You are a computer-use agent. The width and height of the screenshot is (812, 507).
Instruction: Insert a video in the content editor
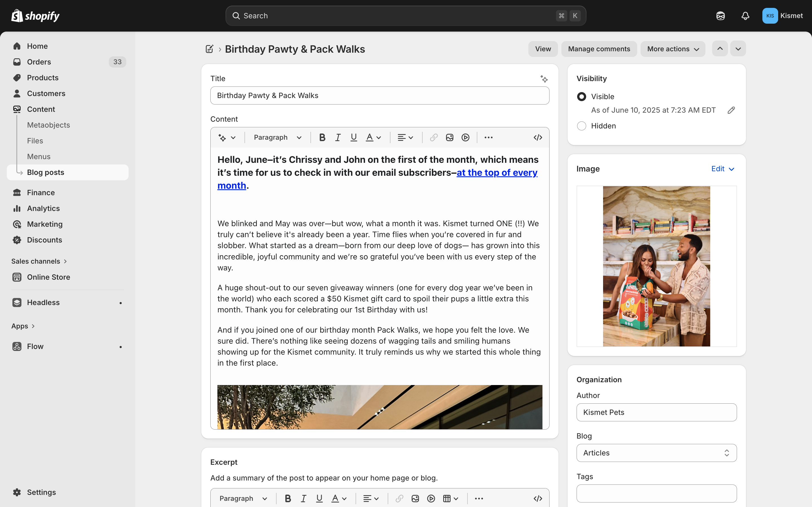tap(465, 137)
